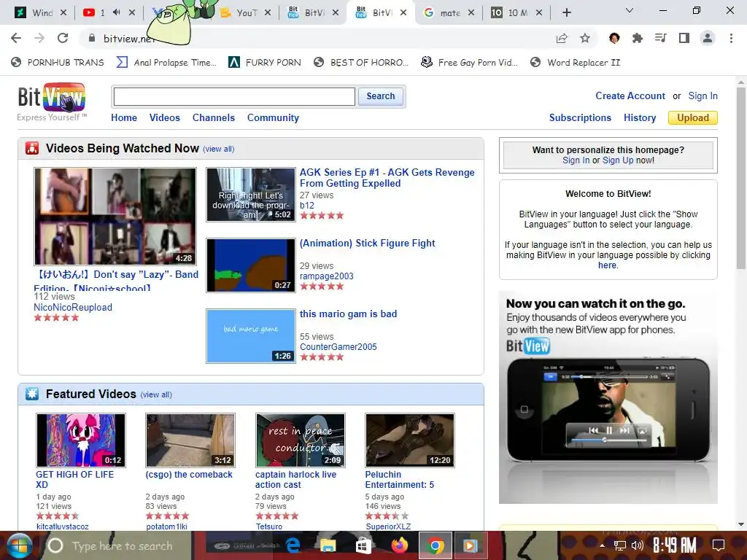
Task: Click the Create Account link
Action: [630, 96]
